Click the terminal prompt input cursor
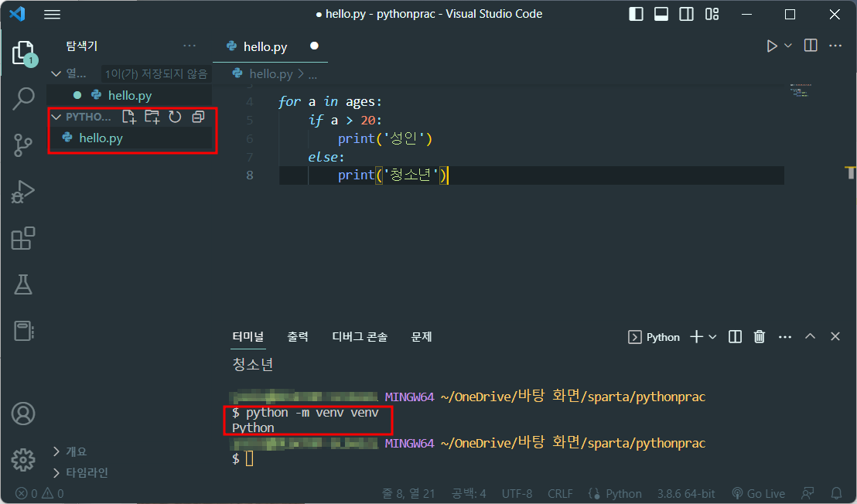Viewport: 857px width, 504px height. pyautogui.click(x=249, y=458)
